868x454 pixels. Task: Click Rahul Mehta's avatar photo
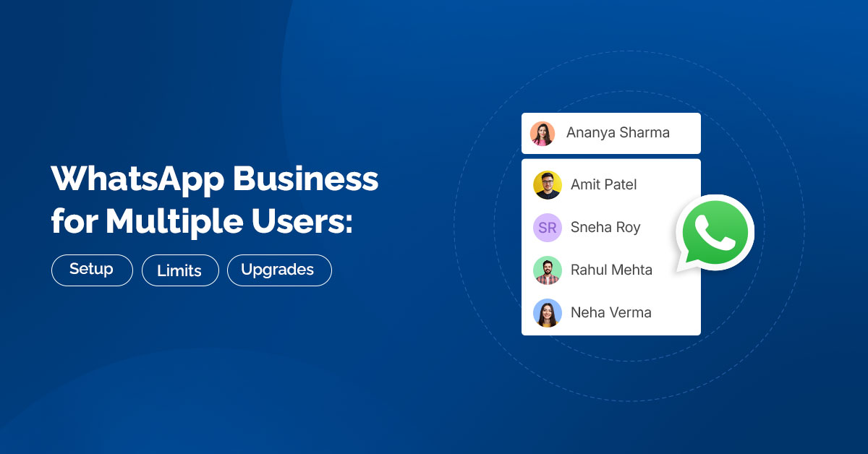548,270
